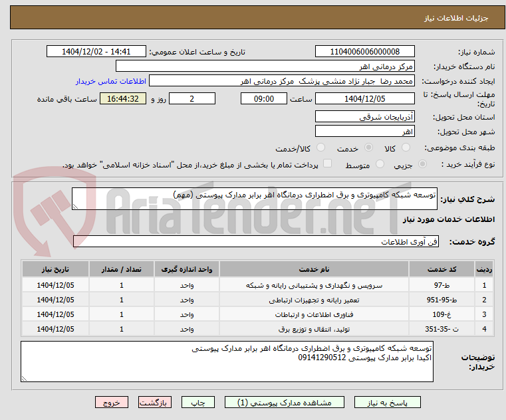Toggle the اسناد خزانه اسلامی payment checkbox
The width and height of the screenshot is (506, 420).
tap(327, 163)
